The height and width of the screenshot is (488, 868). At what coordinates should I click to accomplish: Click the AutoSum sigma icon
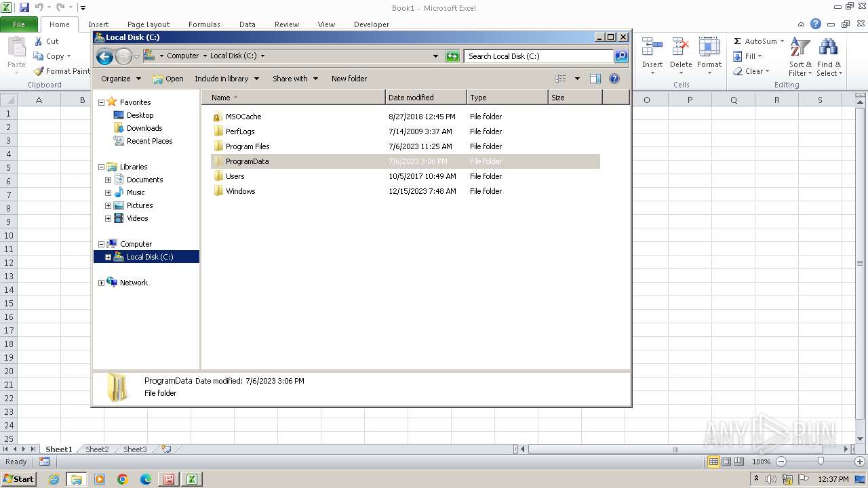click(x=737, y=41)
